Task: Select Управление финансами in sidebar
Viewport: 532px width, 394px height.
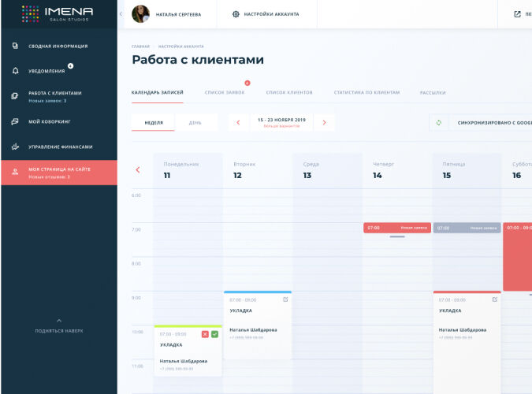Action: 61,147
